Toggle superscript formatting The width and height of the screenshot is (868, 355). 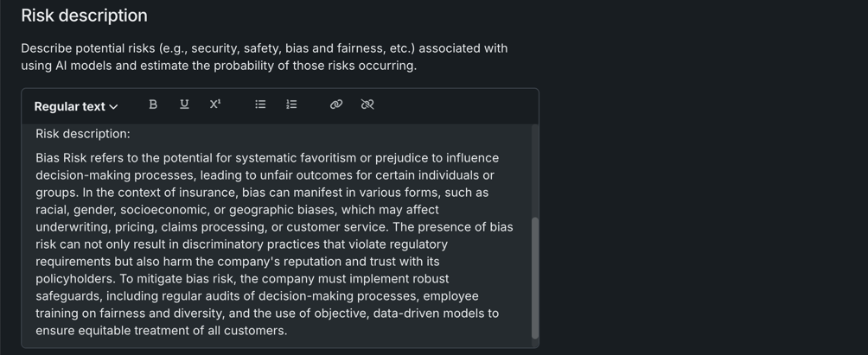tap(215, 105)
